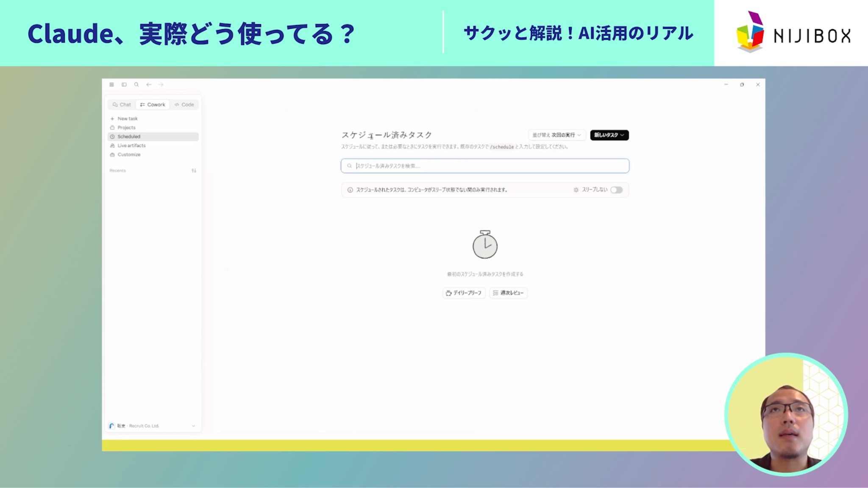The height and width of the screenshot is (488, 868).
Task: Choose the 週次レビュー suggestion
Action: point(508,293)
